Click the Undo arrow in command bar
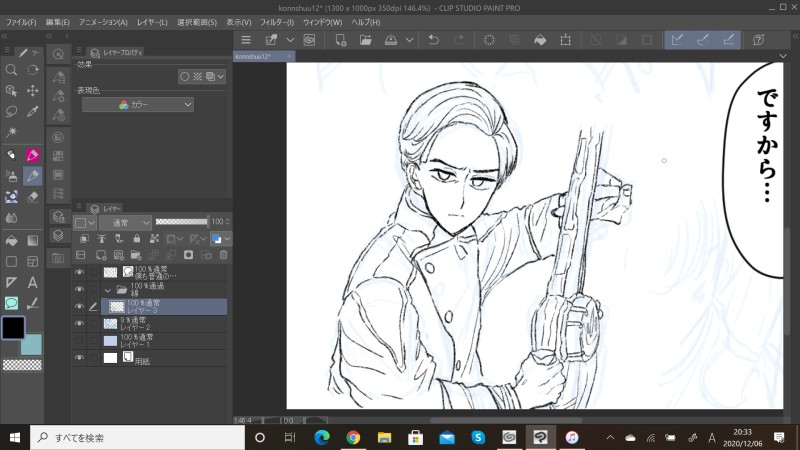This screenshot has width=800, height=450. (x=433, y=40)
